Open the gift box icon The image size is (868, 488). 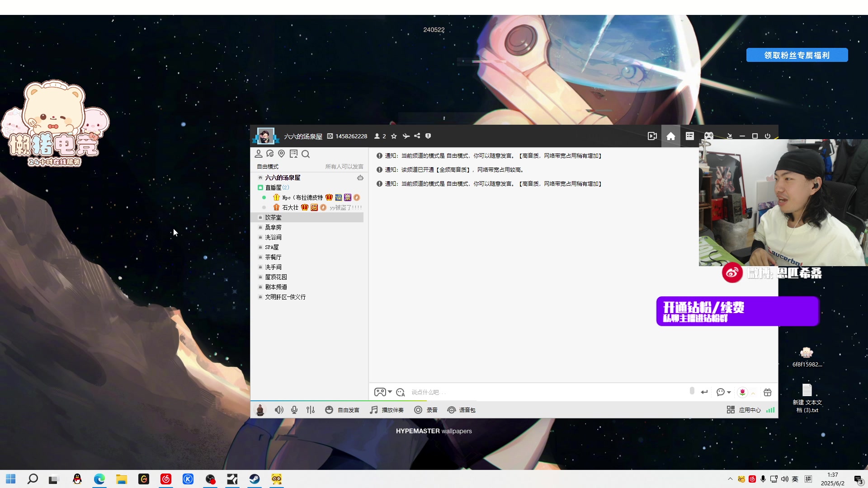coord(768,392)
